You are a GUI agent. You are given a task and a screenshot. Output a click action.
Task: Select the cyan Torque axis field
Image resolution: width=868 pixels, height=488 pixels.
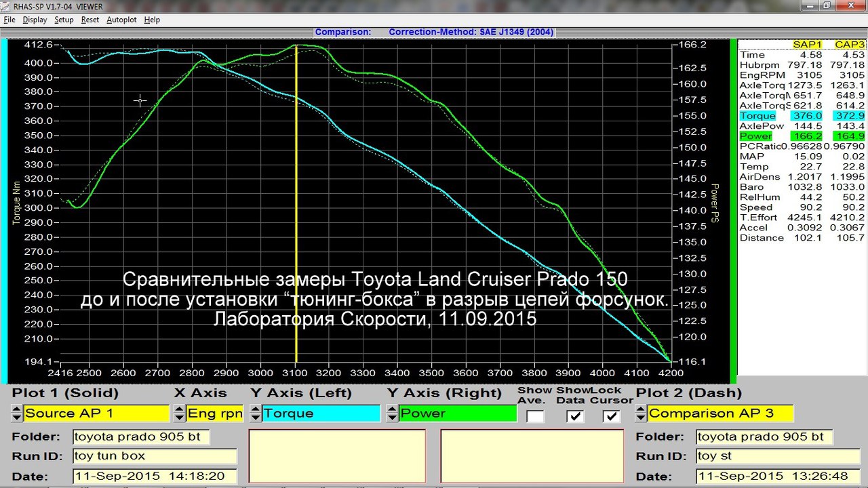pos(321,413)
